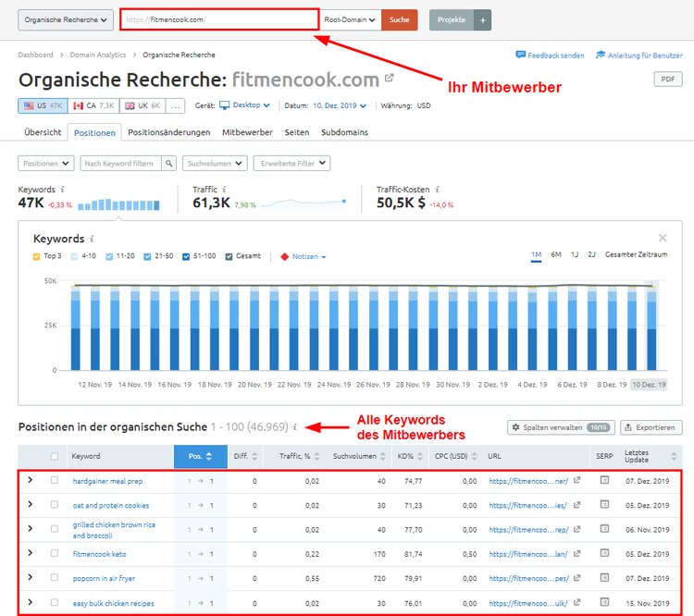The image size is (694, 616).
Task: Click info icon next to Keywords metric
Action: 62,190
